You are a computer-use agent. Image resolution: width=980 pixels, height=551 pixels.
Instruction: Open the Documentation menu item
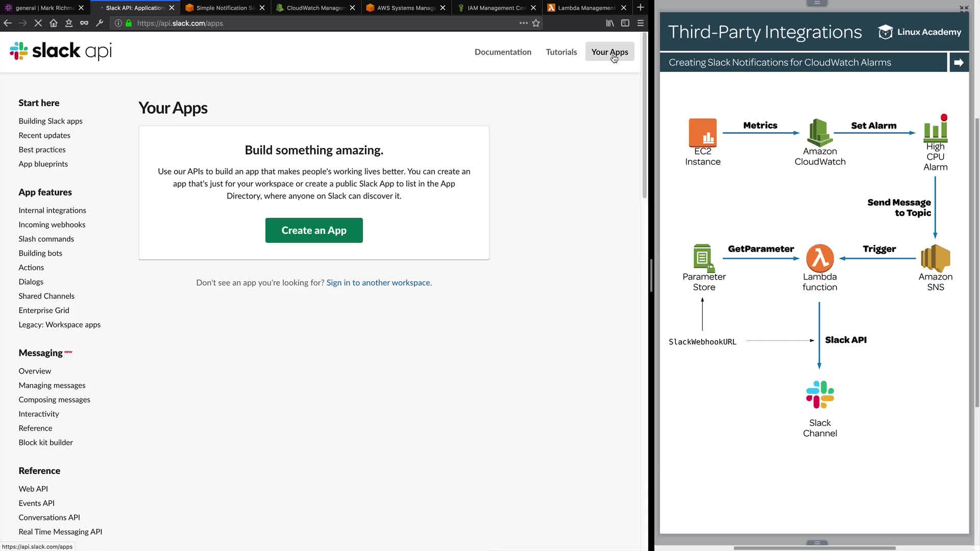tap(503, 52)
